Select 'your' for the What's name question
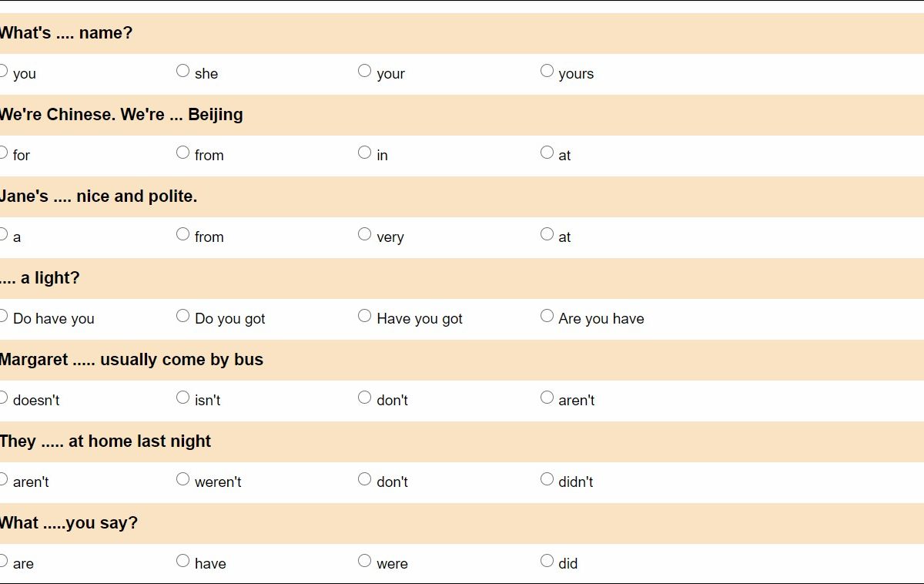The height and width of the screenshot is (584, 924). (x=364, y=71)
